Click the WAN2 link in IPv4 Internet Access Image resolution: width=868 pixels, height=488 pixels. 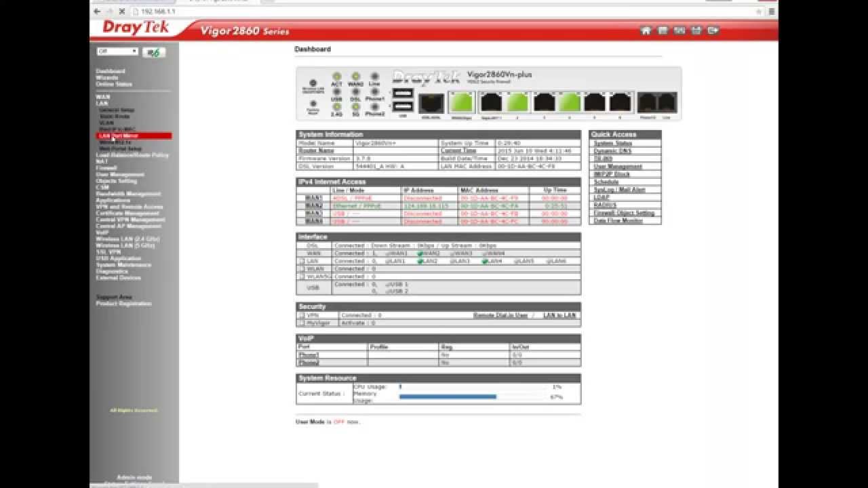pos(313,206)
